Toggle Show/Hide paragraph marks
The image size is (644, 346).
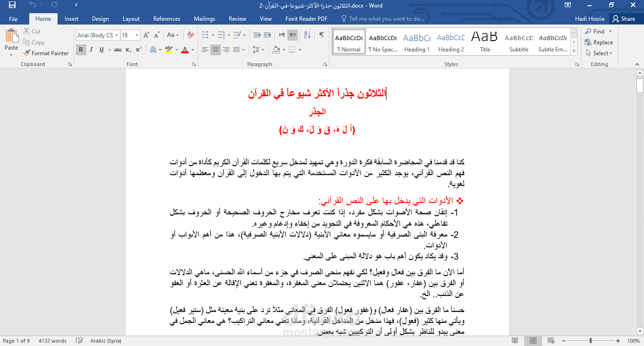[x=321, y=35]
